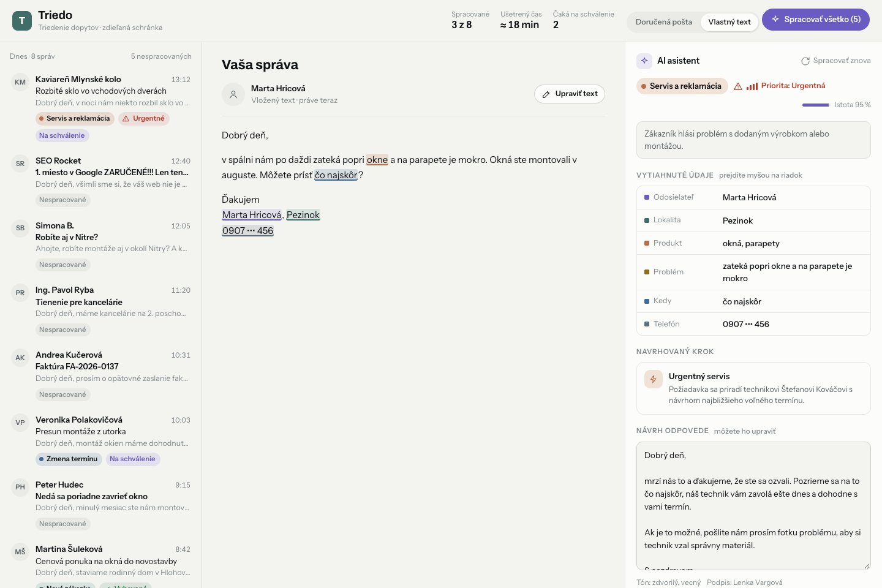The width and height of the screenshot is (882, 588).
Task: Click Spracovať znova link
Action: tap(836, 61)
